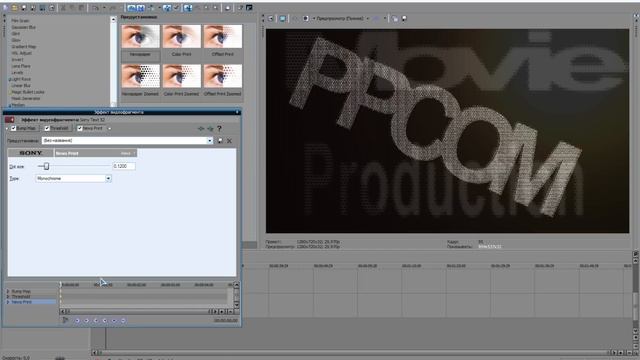
Task: Click first icon in video preview toolbar
Action: click(x=271, y=18)
